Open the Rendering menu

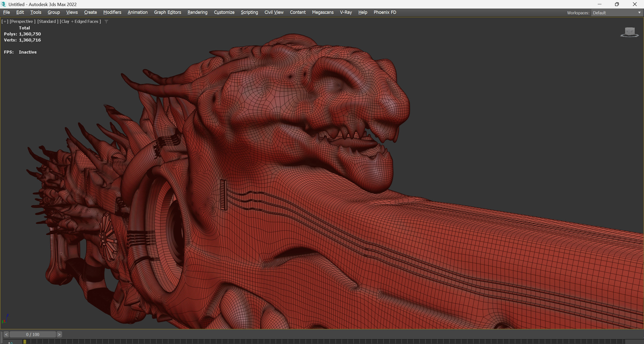[197, 12]
